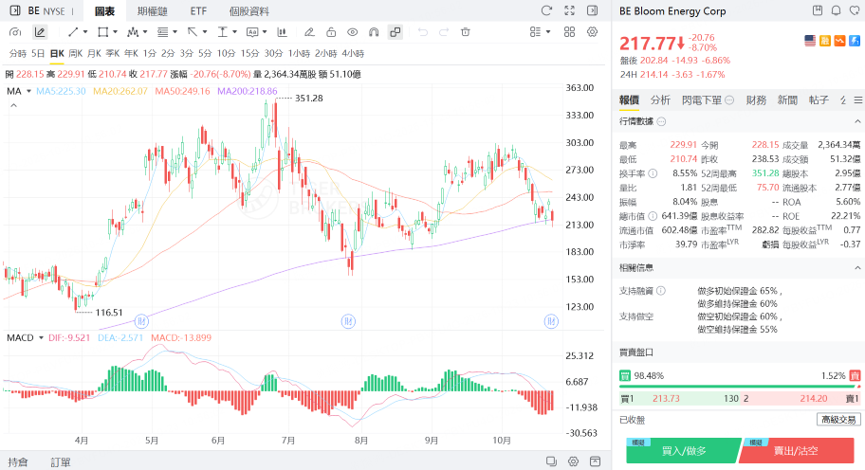Set a price alert with the bell icon
Image resolution: width=865 pixels, height=470 pixels.
click(x=836, y=10)
